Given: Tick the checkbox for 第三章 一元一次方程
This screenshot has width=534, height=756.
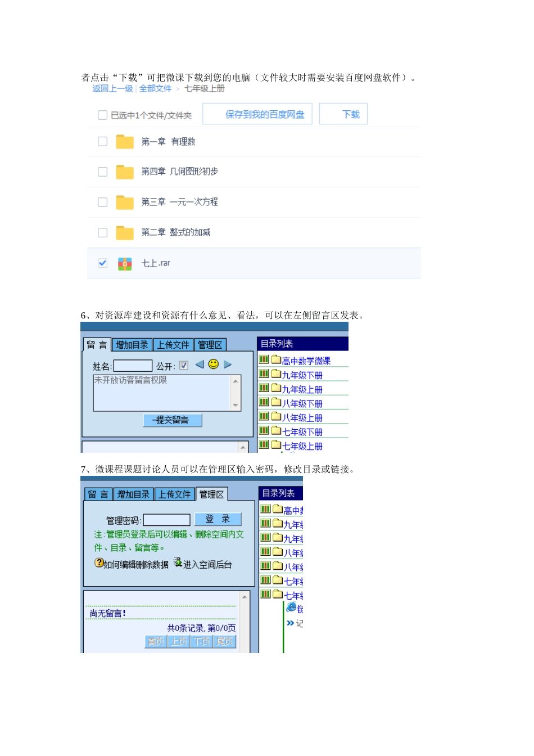Looking at the screenshot, I should pos(102,202).
